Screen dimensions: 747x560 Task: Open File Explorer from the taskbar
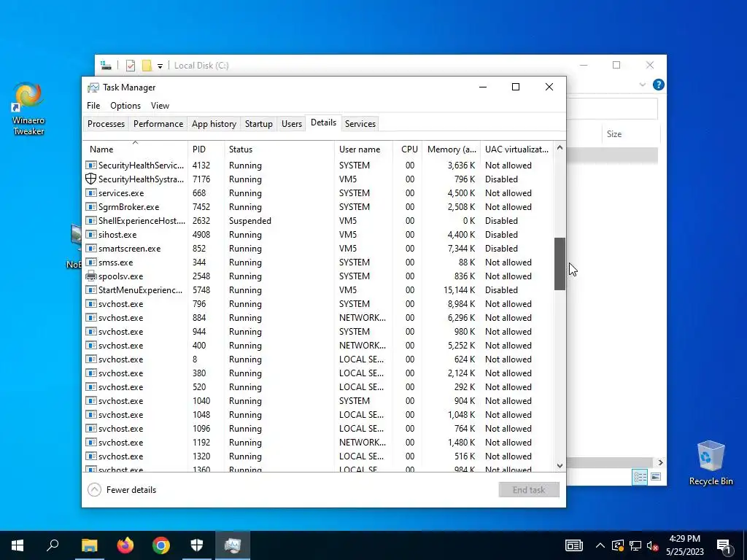tap(89, 545)
